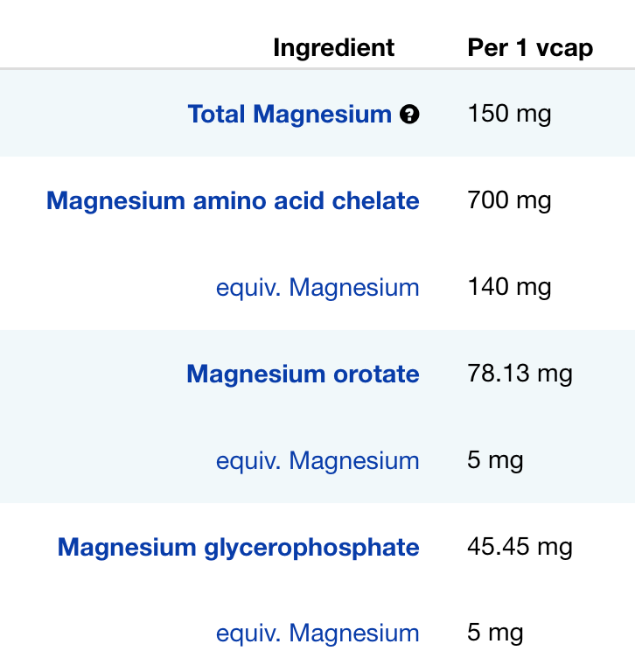Select the 140 mg equivalent value
The image size is (635, 672).
tap(509, 288)
